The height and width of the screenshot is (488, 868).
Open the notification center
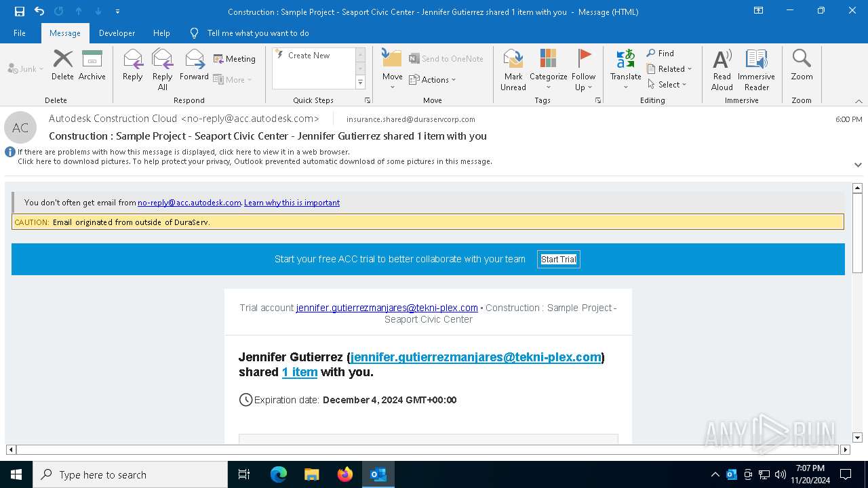(x=846, y=474)
